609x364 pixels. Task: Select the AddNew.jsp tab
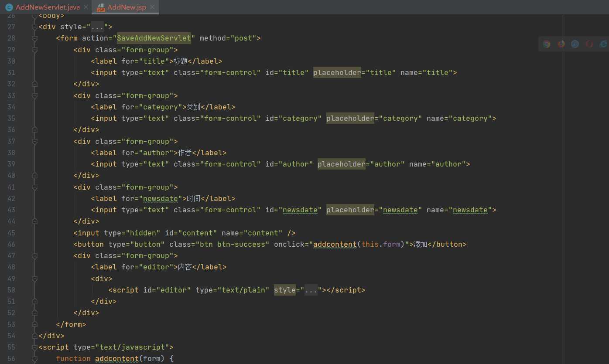[127, 7]
